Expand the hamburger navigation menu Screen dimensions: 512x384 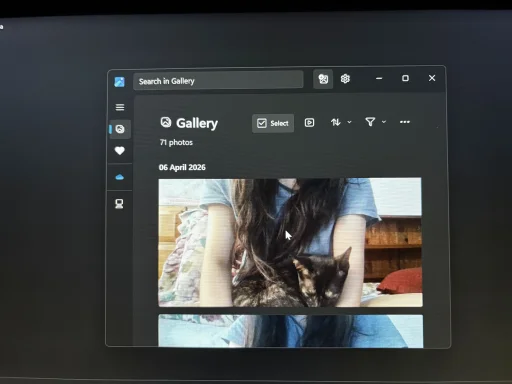pos(120,107)
